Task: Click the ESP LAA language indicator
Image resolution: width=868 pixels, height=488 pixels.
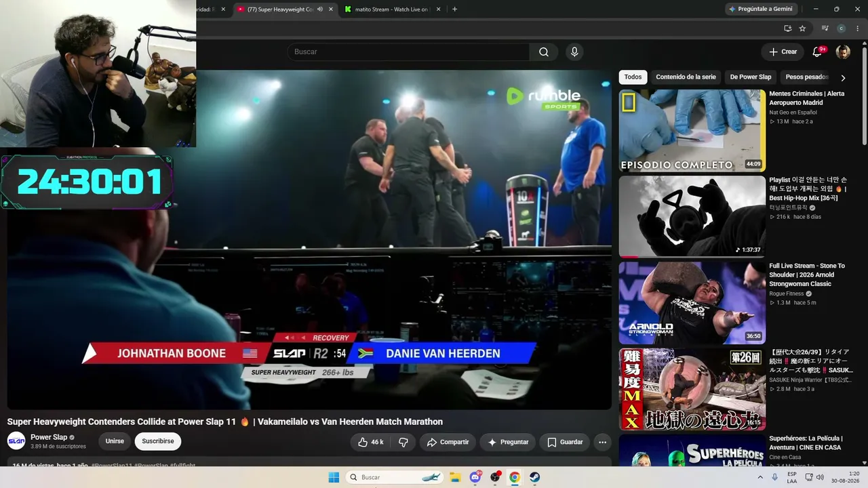Action: [x=792, y=477]
